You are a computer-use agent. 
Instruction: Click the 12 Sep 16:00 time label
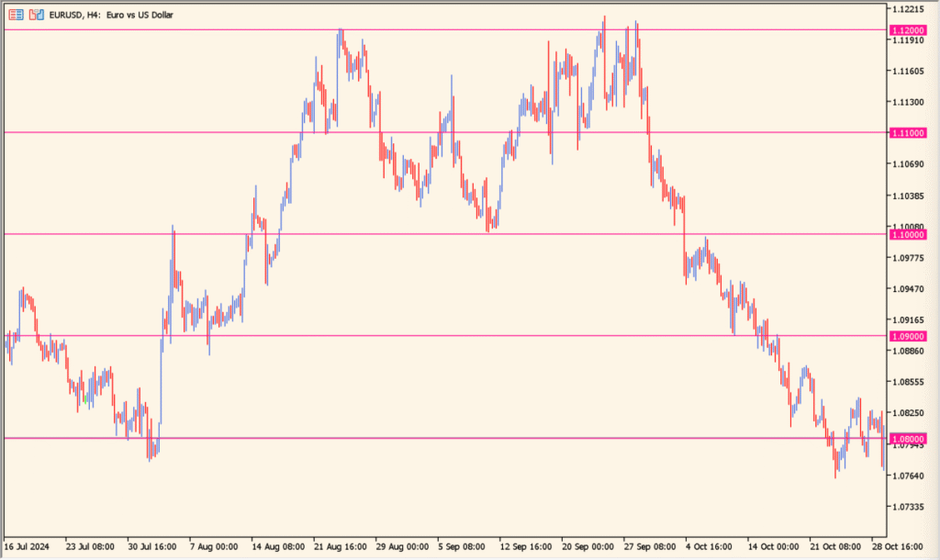527,546
